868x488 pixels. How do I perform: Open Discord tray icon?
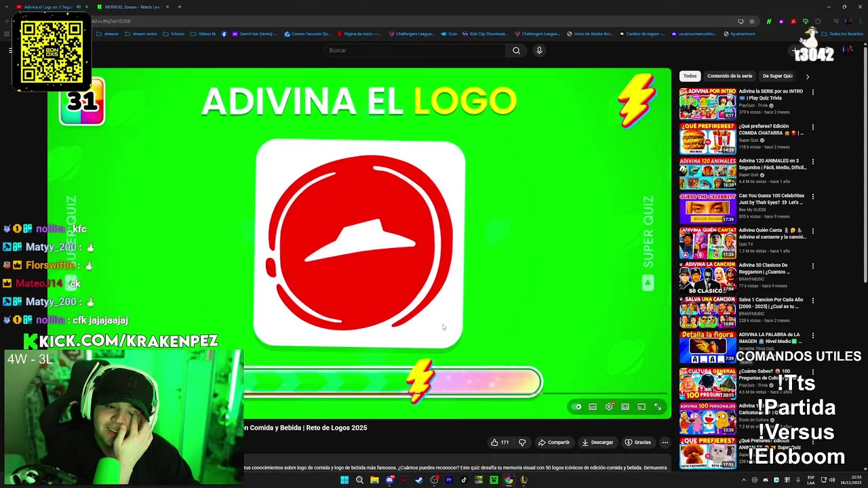(x=766, y=480)
